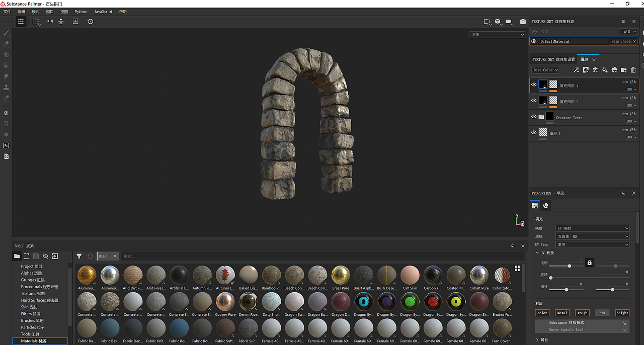Toggle the metal channel button
Screen dimensions: 644x345
(562, 313)
